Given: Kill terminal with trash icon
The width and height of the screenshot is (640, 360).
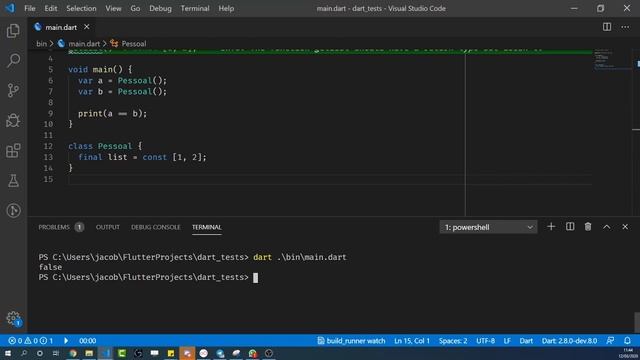Looking at the screenshot, I should 588,227.
